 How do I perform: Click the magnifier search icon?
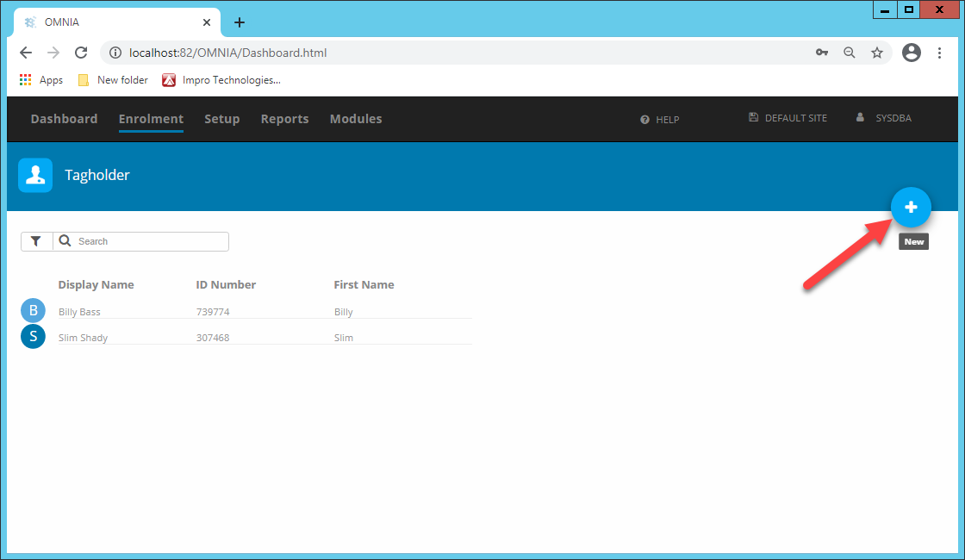tap(65, 240)
